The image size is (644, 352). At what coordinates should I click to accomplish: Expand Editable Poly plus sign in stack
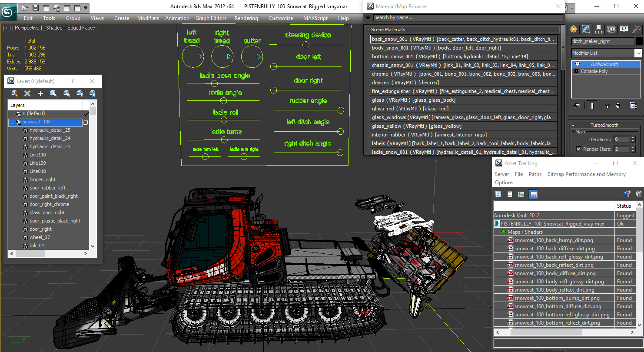click(x=577, y=71)
